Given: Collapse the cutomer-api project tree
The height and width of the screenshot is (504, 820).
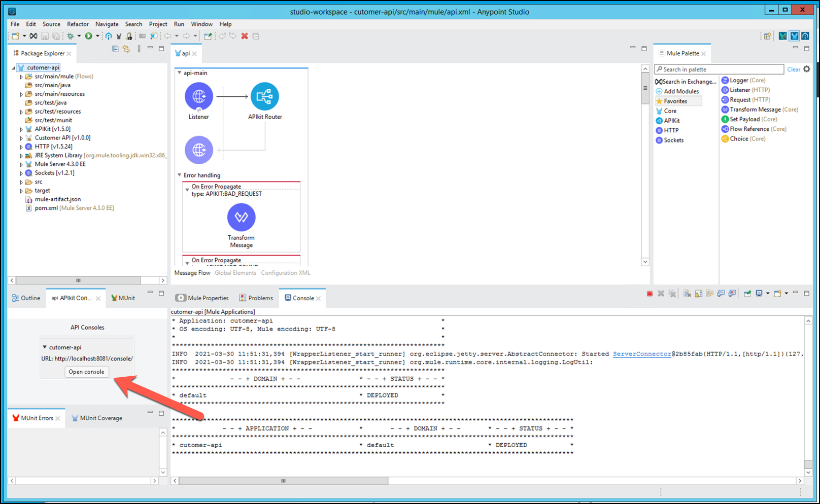Looking at the screenshot, I should (14, 68).
